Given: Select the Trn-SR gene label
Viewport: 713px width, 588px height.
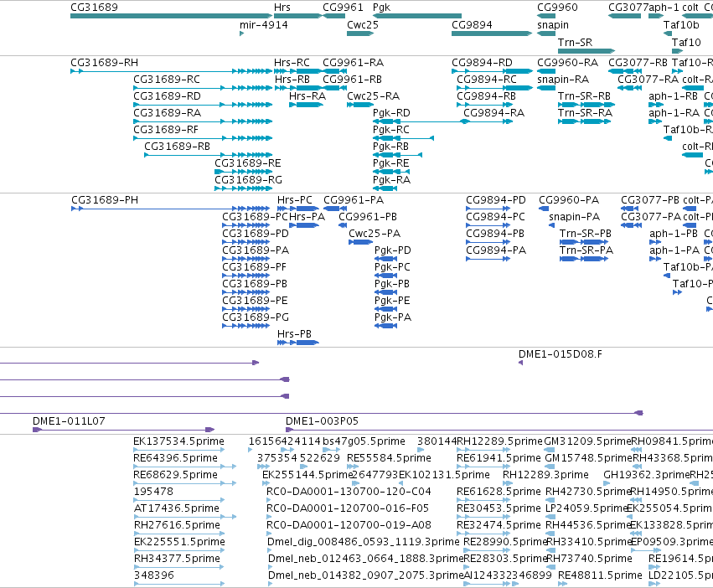Looking at the screenshot, I should click(575, 42).
